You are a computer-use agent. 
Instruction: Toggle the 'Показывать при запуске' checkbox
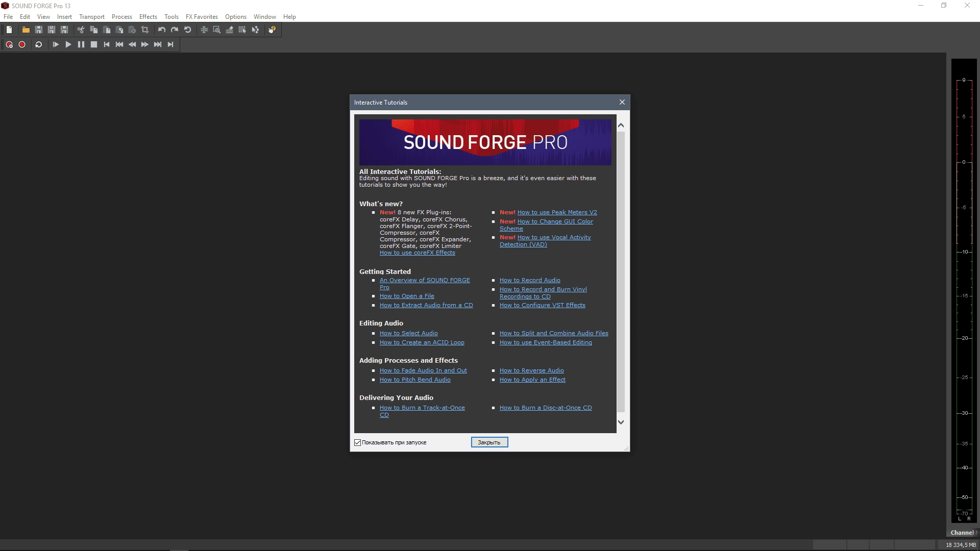[x=358, y=442]
